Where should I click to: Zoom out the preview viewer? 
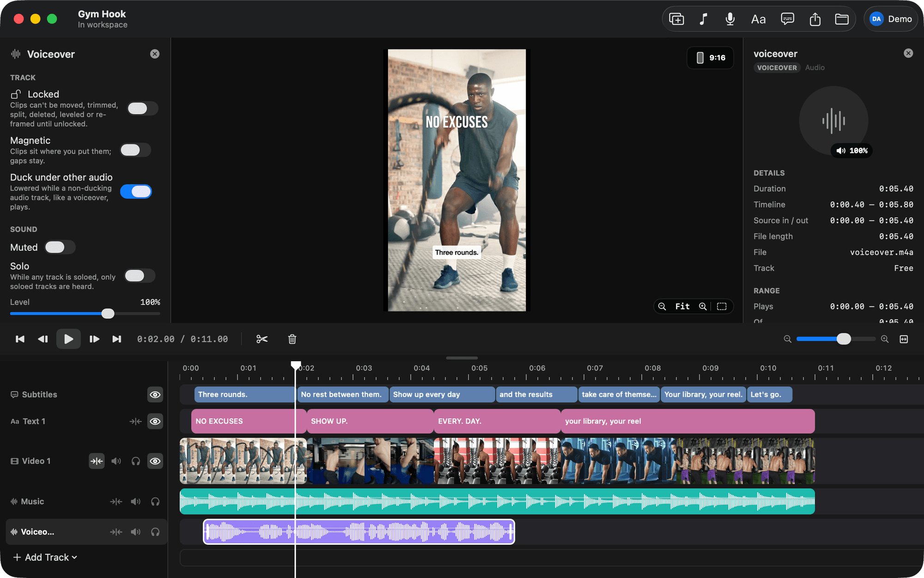point(662,306)
